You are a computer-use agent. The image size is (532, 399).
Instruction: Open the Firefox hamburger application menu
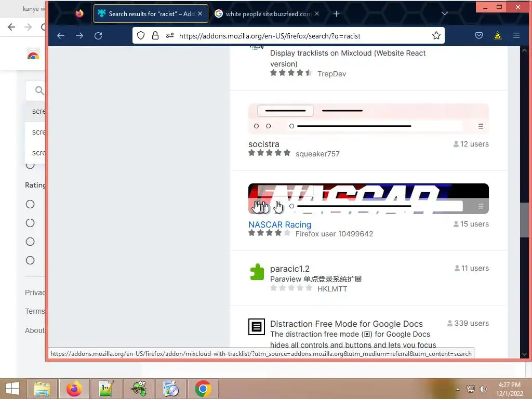[516, 35]
